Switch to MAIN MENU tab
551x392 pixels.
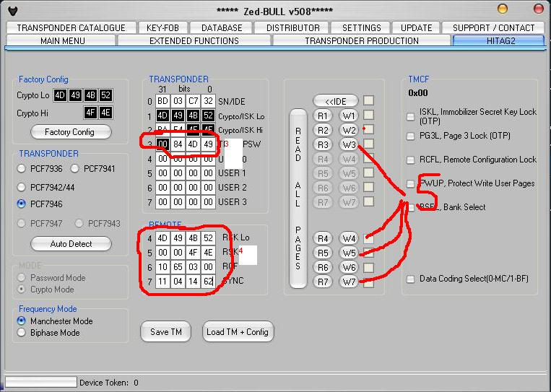tap(63, 40)
